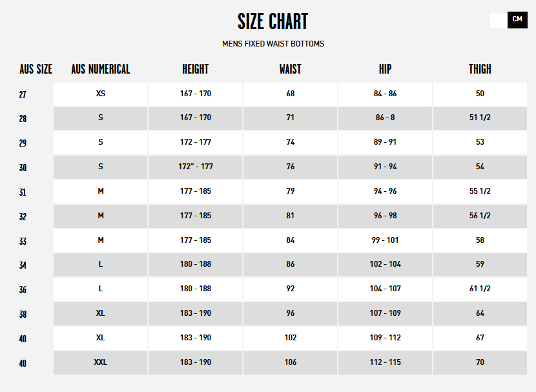
Task: Select the WAIST column header
Action: [290, 69]
